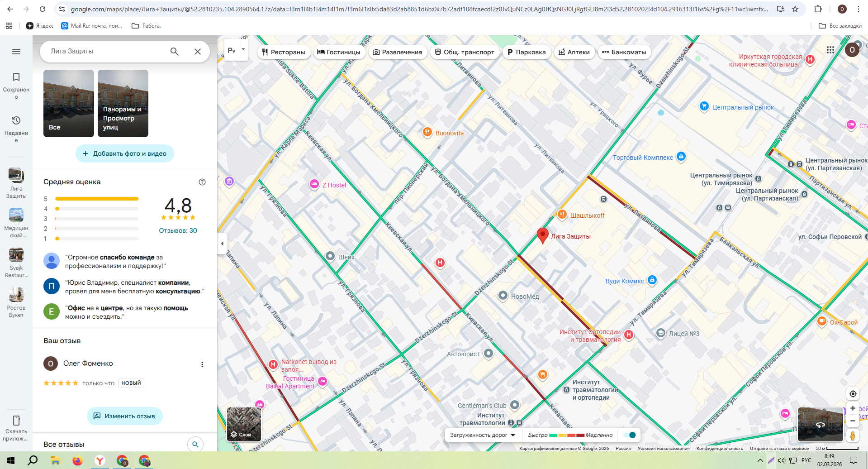Collapse the side panel with the arrow
Viewport: 868px width, 469px height.
(222, 244)
